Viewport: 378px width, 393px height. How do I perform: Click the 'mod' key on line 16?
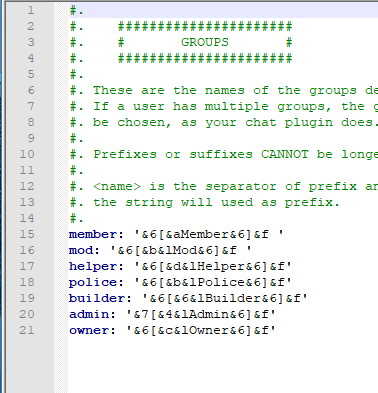(81, 250)
